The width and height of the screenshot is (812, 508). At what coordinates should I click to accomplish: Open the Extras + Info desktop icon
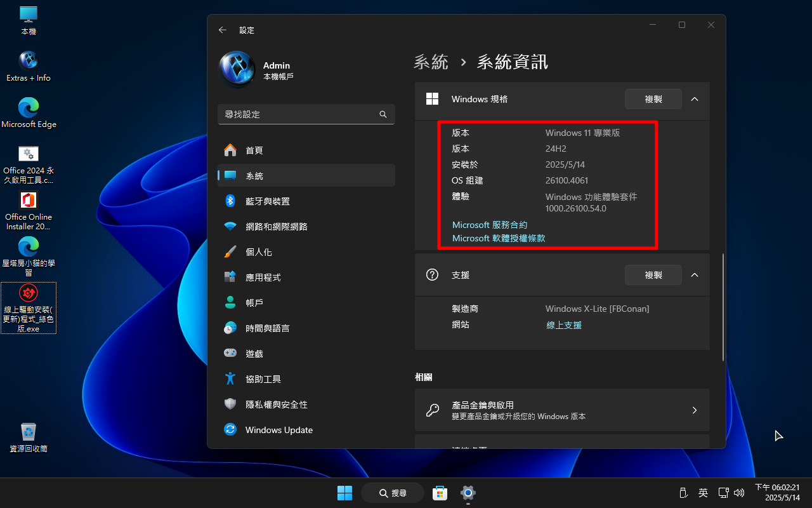click(29, 67)
